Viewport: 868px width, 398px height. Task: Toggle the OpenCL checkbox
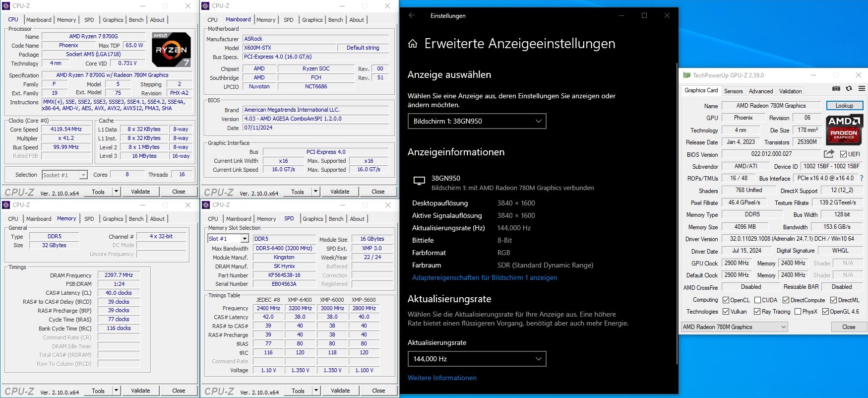click(726, 300)
